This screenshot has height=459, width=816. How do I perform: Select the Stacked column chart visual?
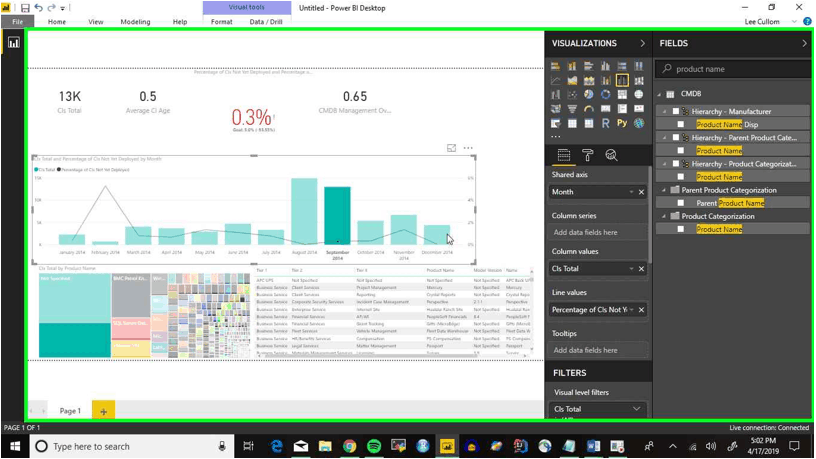(572, 66)
